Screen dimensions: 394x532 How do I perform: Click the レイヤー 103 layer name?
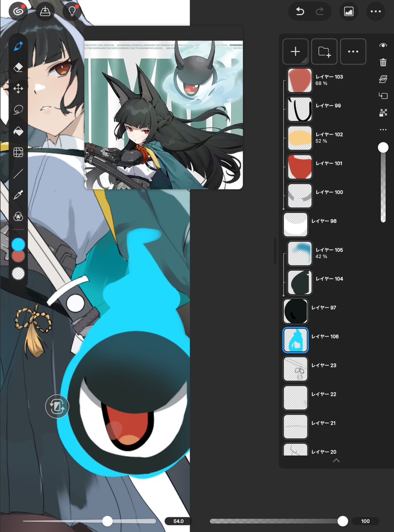coord(329,77)
